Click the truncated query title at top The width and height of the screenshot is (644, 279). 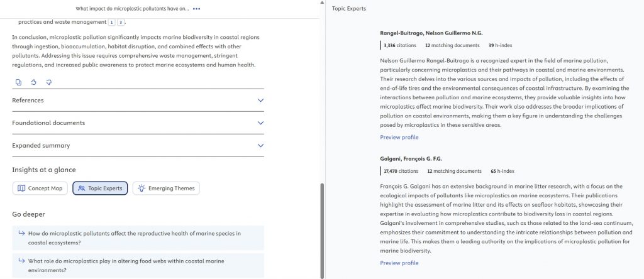(132, 9)
